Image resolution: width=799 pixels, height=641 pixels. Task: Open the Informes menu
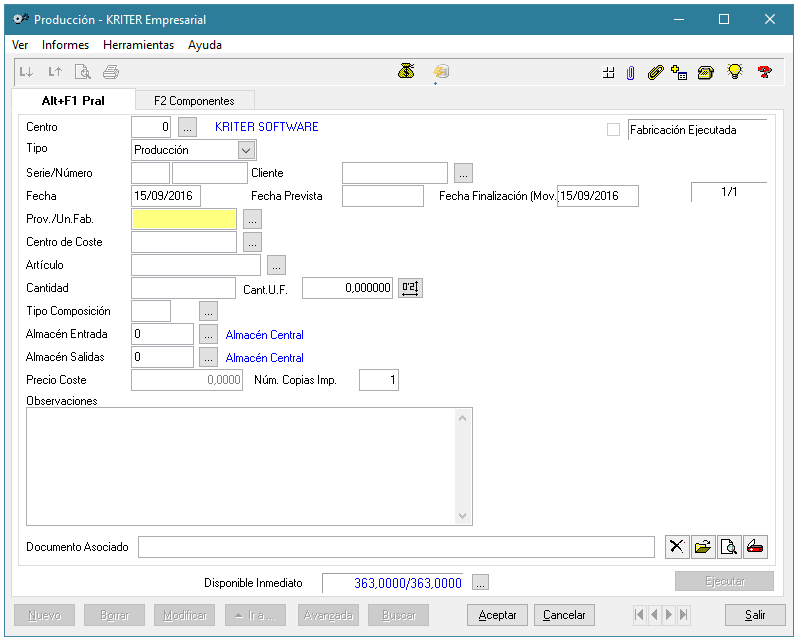click(65, 45)
